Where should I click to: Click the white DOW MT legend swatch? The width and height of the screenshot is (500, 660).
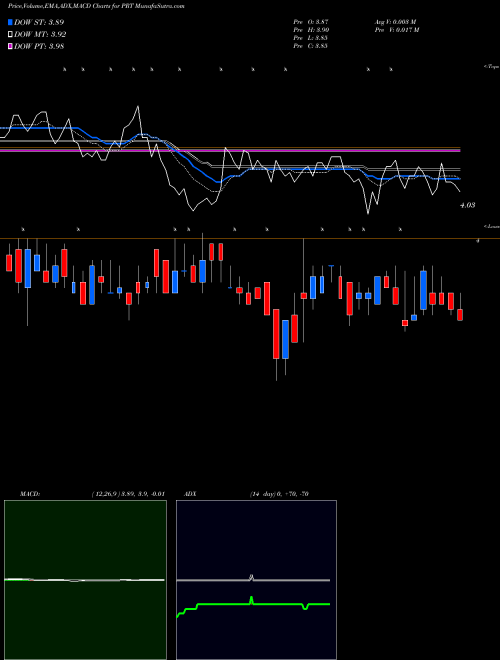click(x=10, y=35)
